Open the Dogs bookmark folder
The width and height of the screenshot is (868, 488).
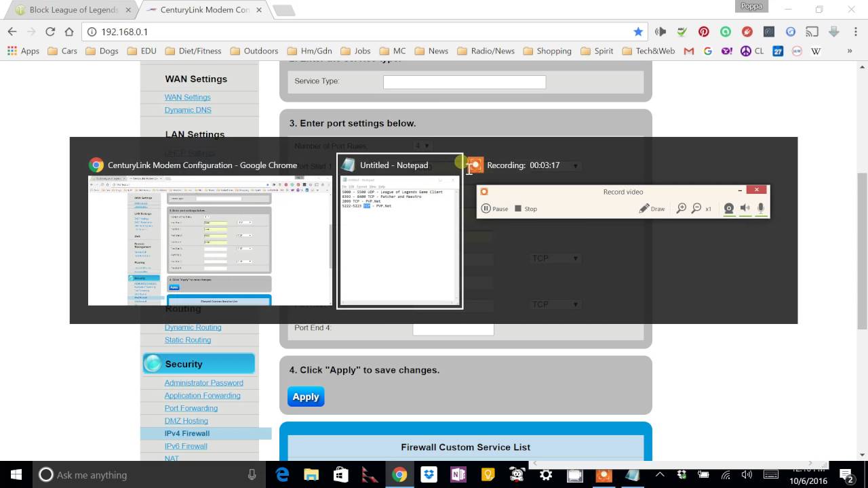pyautogui.click(x=102, y=51)
